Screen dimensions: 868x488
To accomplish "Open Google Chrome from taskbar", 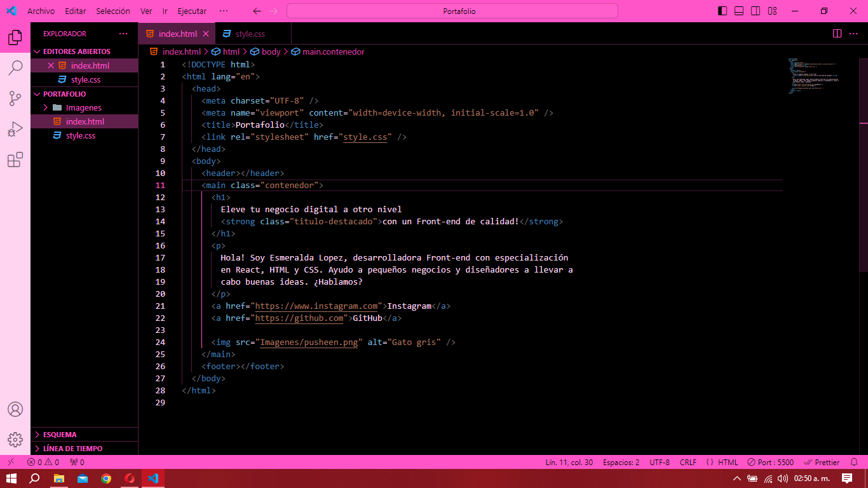I will click(106, 478).
